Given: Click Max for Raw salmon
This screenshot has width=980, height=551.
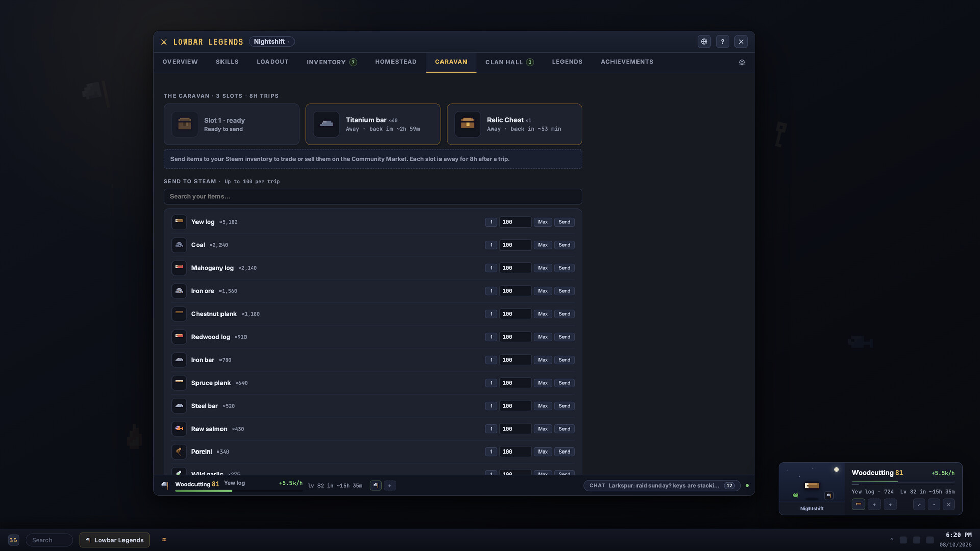Looking at the screenshot, I should click(543, 429).
